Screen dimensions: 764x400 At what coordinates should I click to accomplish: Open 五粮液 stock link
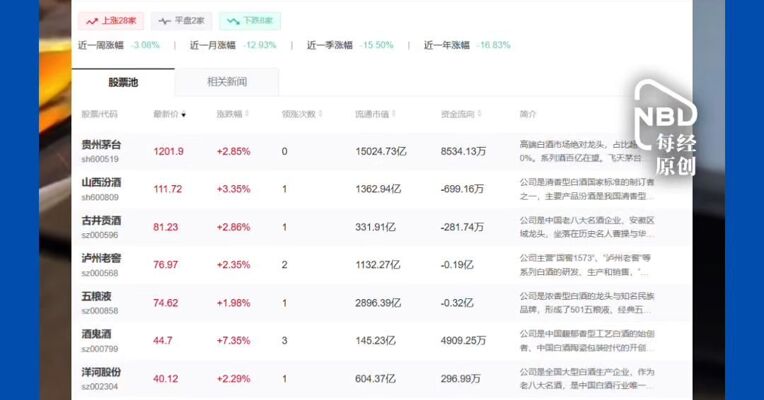96,296
